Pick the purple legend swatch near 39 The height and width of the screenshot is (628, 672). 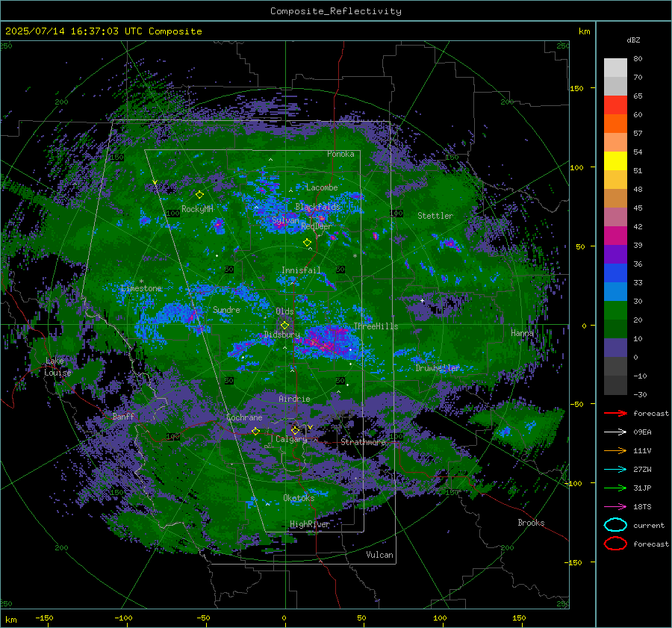(x=615, y=254)
